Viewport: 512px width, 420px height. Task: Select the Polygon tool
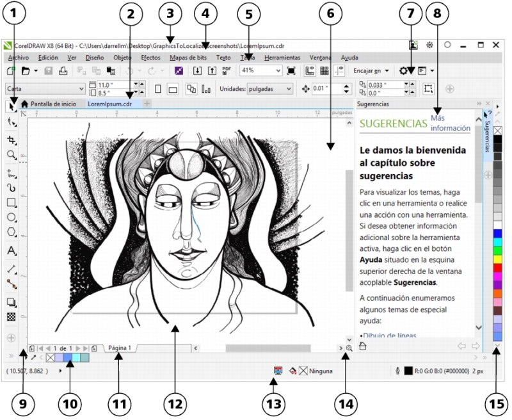click(11, 232)
